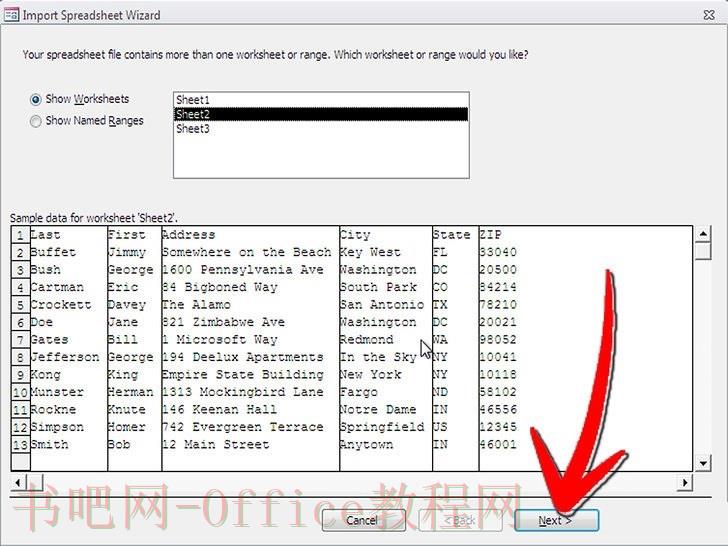Choose Sheet3 in the worksheet list
728x546 pixels.
(321, 129)
